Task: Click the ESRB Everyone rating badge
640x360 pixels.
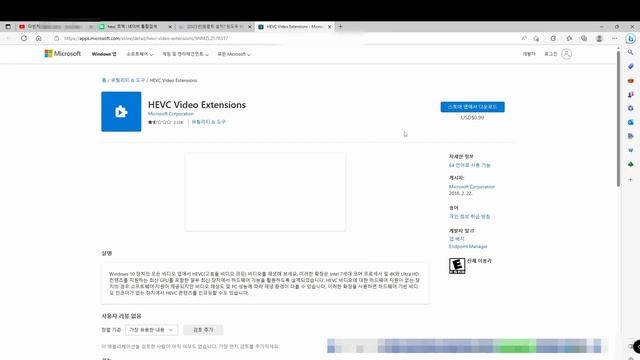Action: point(457,266)
